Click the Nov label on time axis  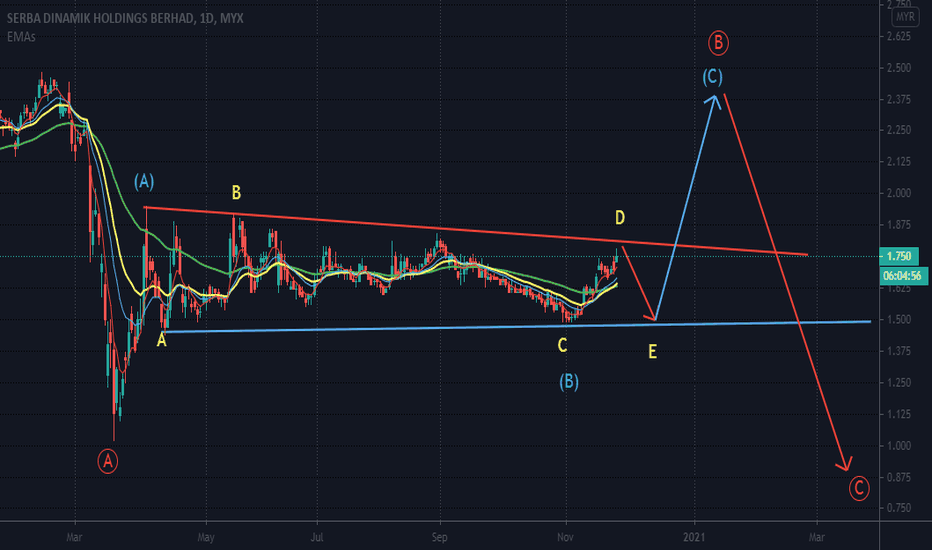[x=565, y=538]
